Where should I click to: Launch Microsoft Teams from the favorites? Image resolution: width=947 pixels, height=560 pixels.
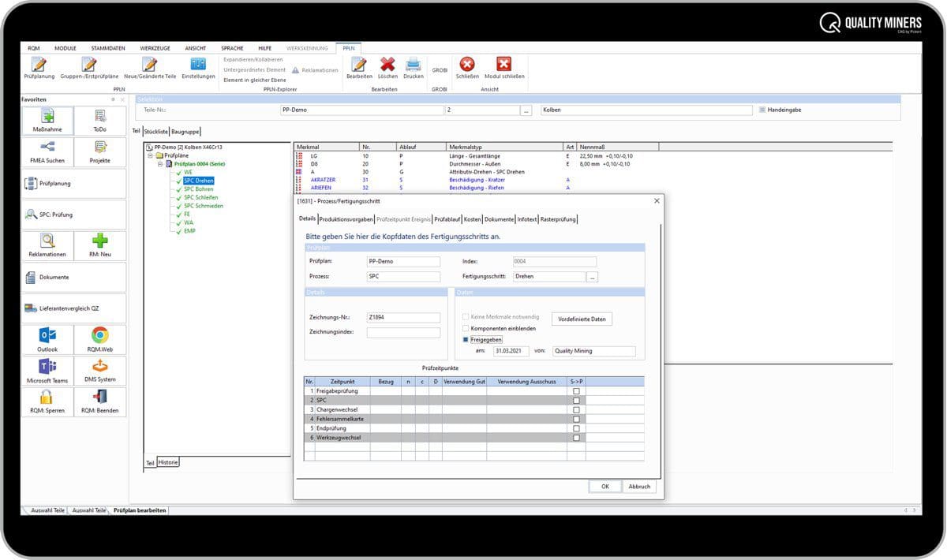pos(47,371)
